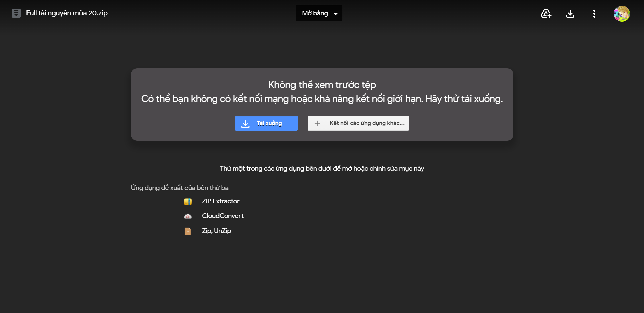Click the add shortcut to Drive icon
Screen dimensions: 644x313
[546, 13]
